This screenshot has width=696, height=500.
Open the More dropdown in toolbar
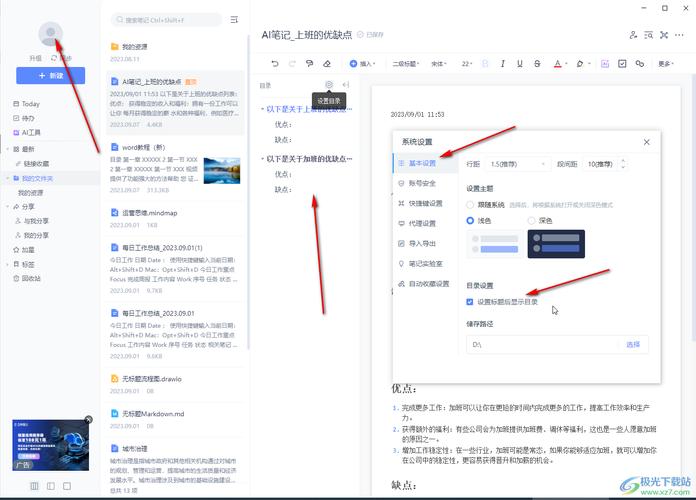(x=666, y=64)
